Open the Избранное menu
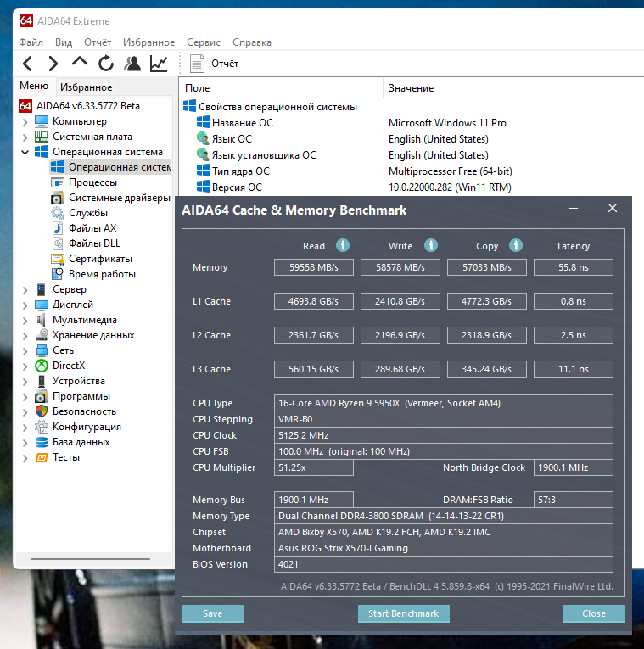644x649 pixels. 149,42
